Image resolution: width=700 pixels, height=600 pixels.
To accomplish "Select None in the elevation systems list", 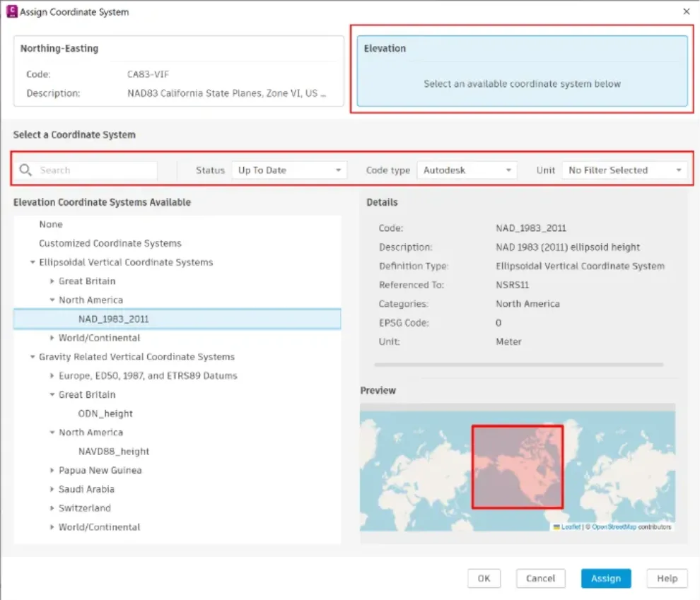I will coord(51,224).
